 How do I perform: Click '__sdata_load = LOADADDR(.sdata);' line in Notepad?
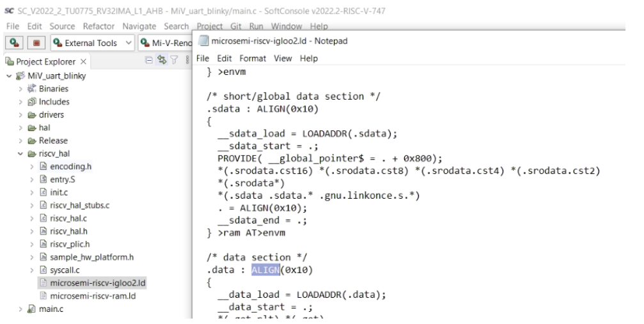[307, 134]
